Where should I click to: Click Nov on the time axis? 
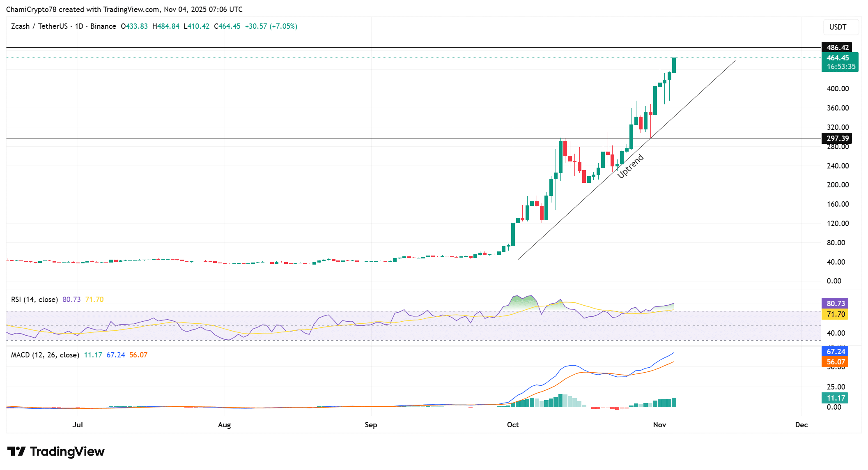tap(660, 425)
